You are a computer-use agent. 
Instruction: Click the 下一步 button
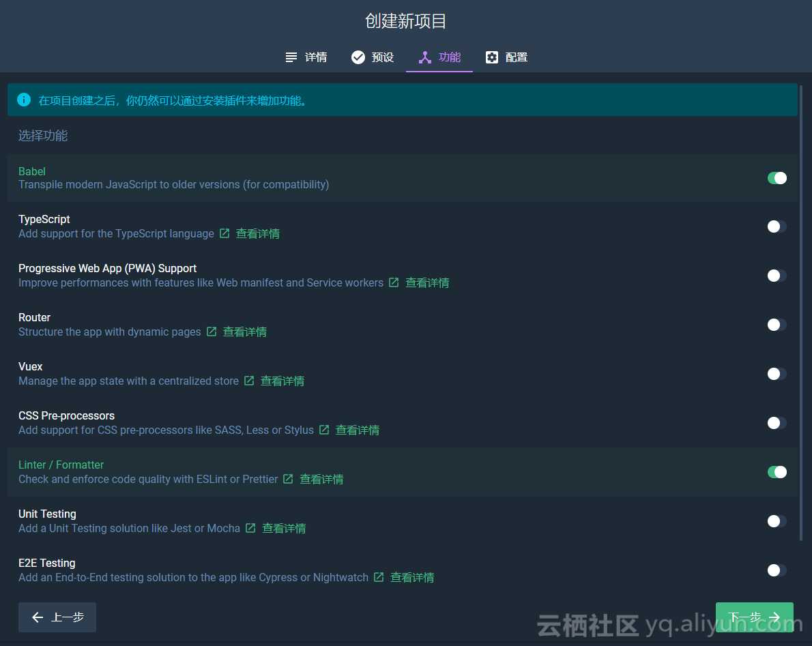pos(754,617)
